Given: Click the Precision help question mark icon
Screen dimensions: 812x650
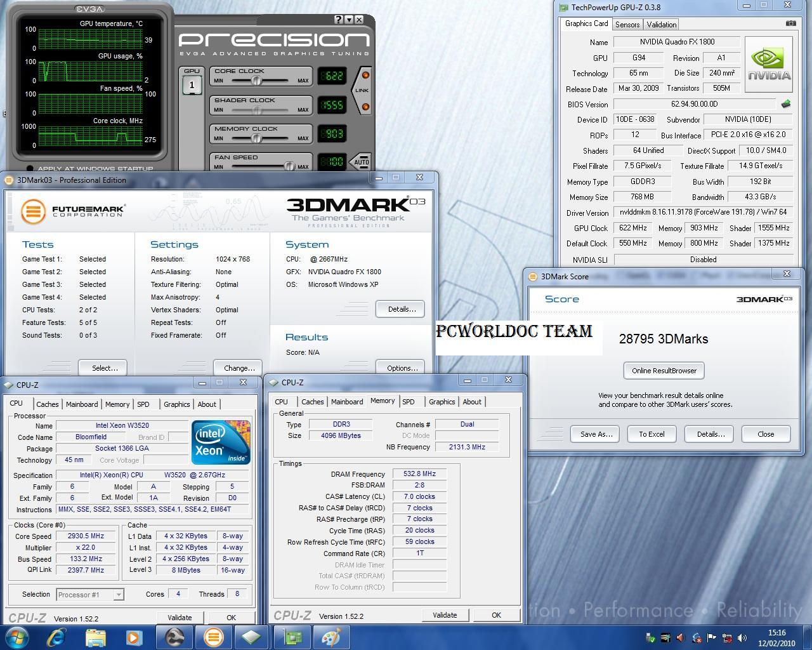Looking at the screenshot, I should (x=338, y=20).
